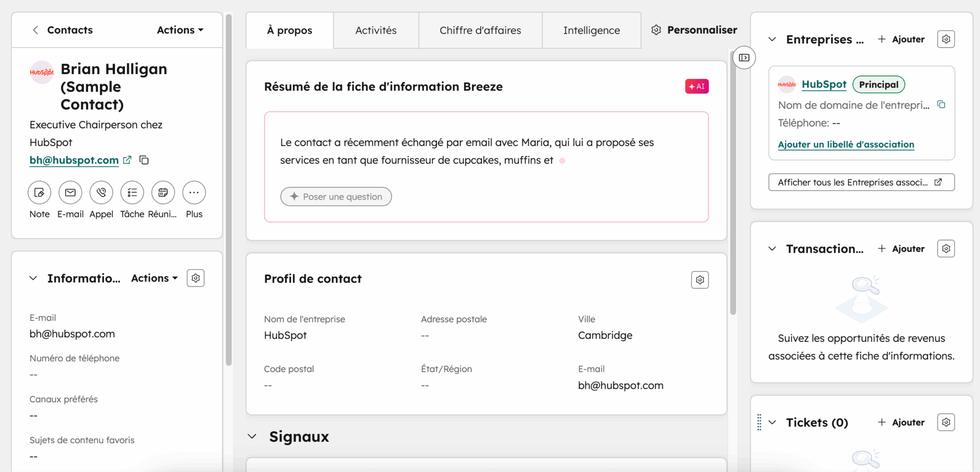Open Information section Actions dropdown
Screen dimensions: 980x472
pyautogui.click(x=154, y=278)
